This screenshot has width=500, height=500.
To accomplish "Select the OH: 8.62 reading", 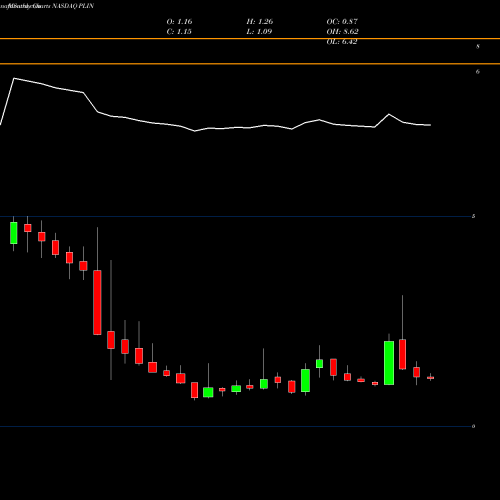I will pos(342,32).
